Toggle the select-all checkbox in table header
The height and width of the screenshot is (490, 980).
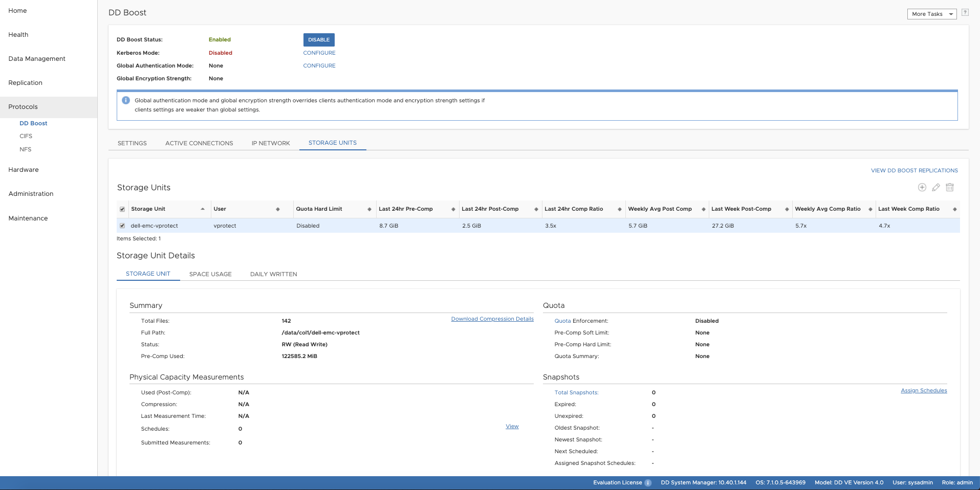click(122, 209)
